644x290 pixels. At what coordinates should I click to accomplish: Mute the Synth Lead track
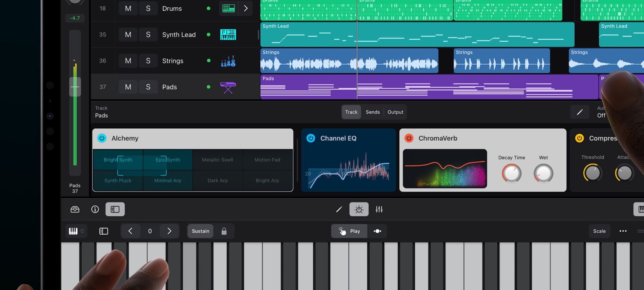[128, 35]
